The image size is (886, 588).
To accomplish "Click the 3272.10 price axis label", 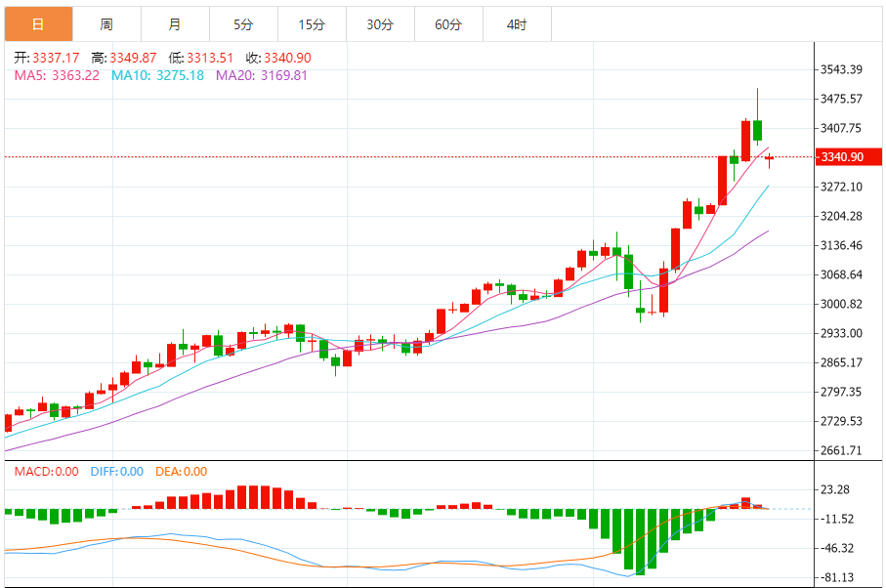I will (841, 187).
